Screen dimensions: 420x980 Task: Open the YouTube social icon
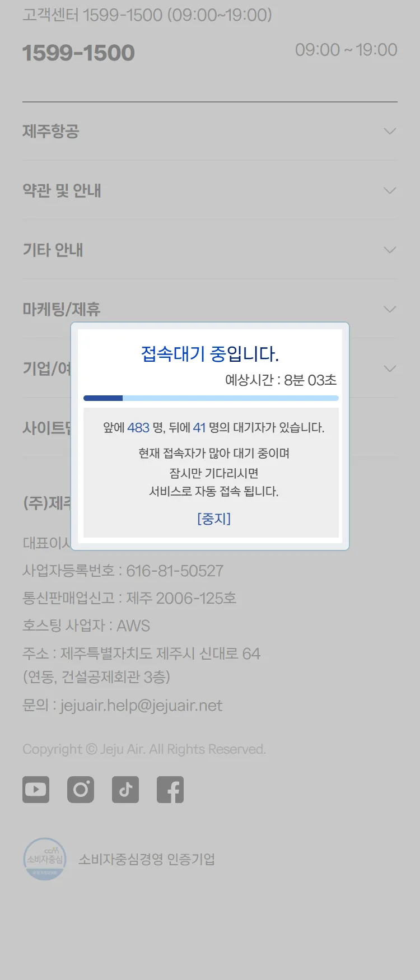[36, 790]
